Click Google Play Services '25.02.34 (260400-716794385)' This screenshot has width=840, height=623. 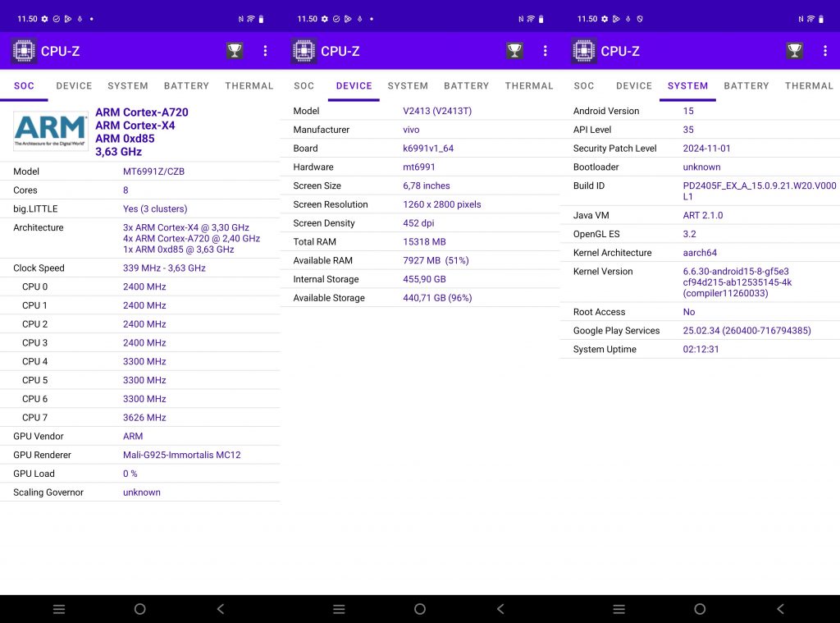[x=746, y=331]
